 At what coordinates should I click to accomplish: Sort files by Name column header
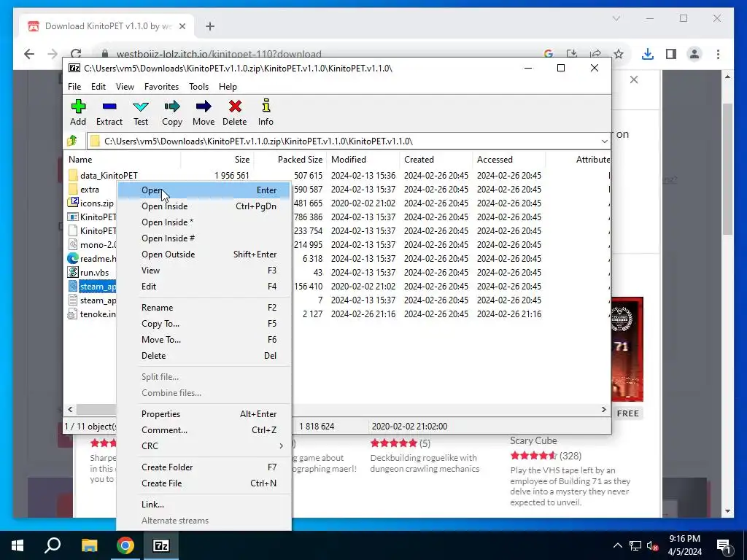click(123, 160)
